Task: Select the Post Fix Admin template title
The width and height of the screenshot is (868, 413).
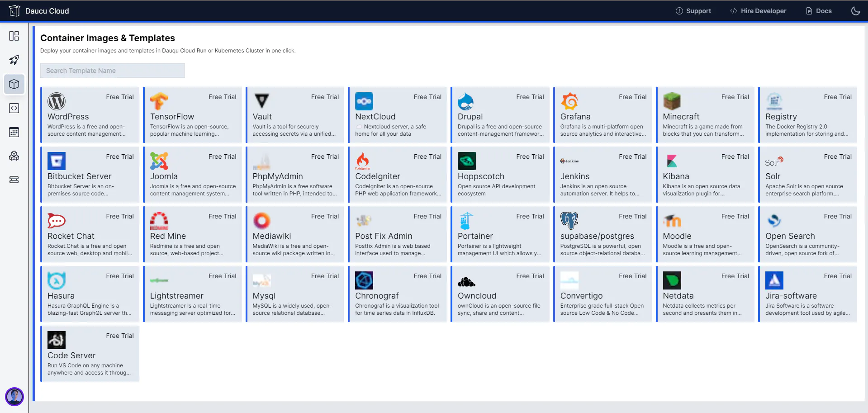Action: (x=384, y=236)
